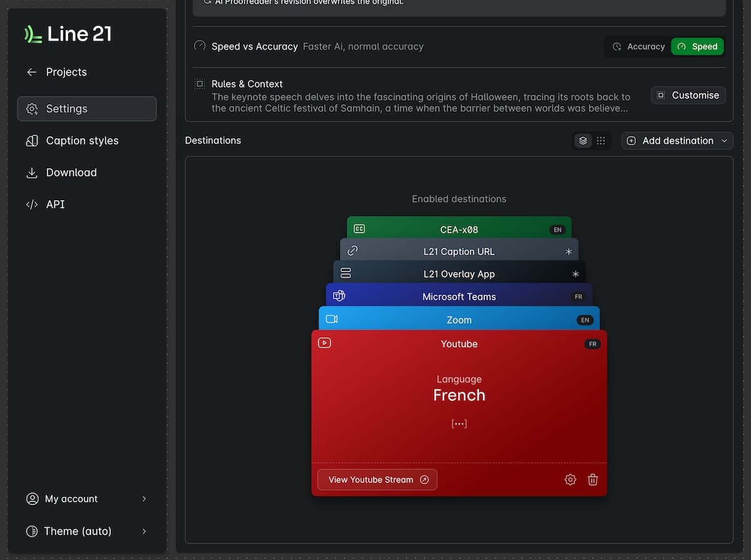Image resolution: width=751 pixels, height=560 pixels.
Task: Expand the Theme (auto) menu
Action: (x=86, y=531)
